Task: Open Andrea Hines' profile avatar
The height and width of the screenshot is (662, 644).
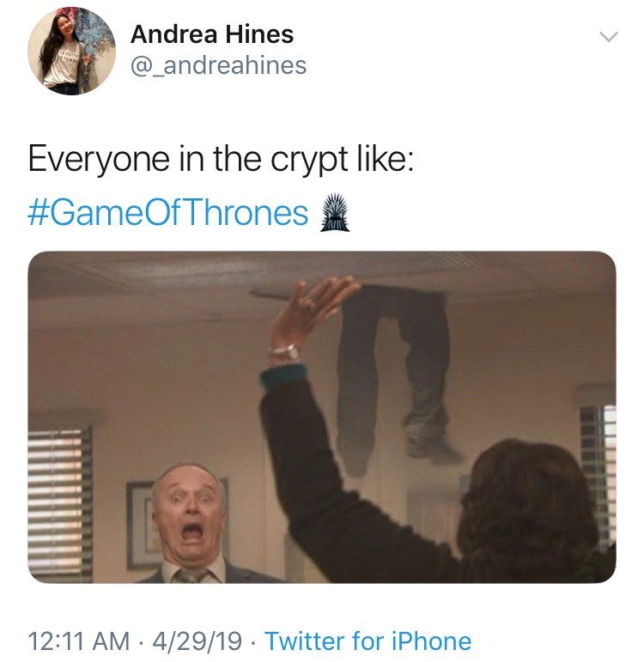Action: point(71,51)
